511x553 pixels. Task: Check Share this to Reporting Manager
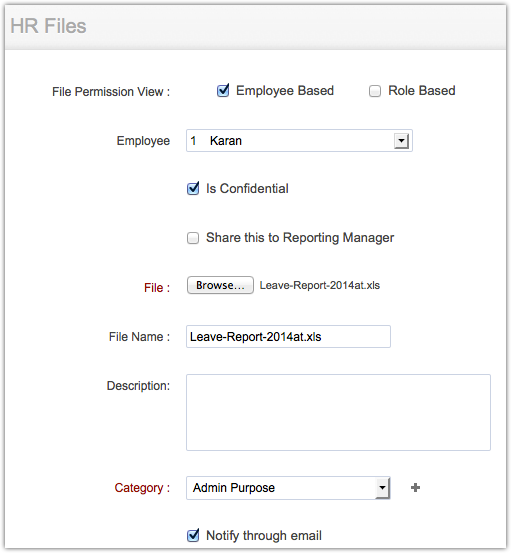193,238
